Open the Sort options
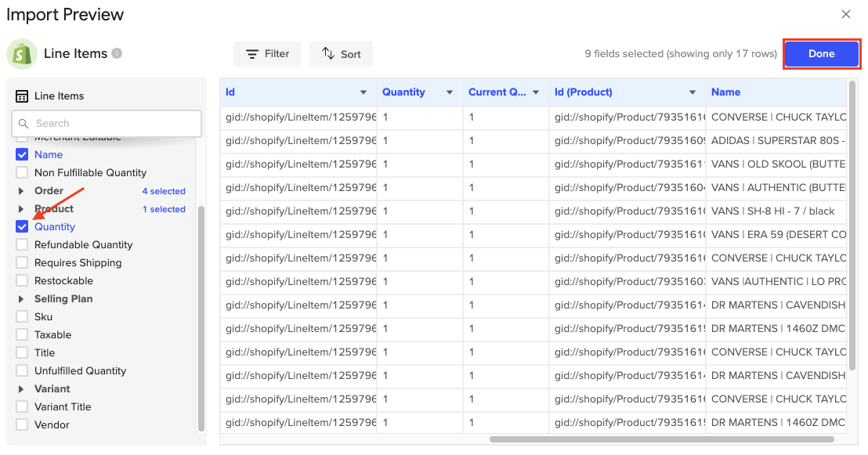Screen dimensions: 868x455 (341, 54)
